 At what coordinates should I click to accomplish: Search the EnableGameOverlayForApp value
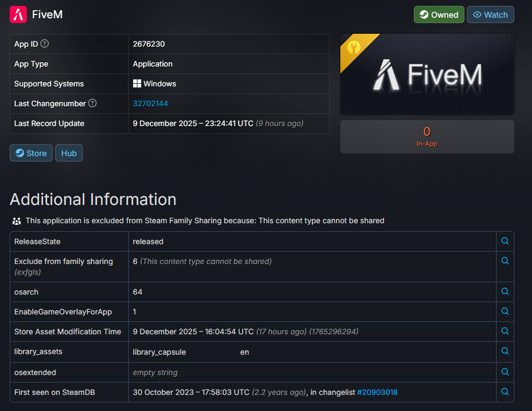(x=505, y=311)
